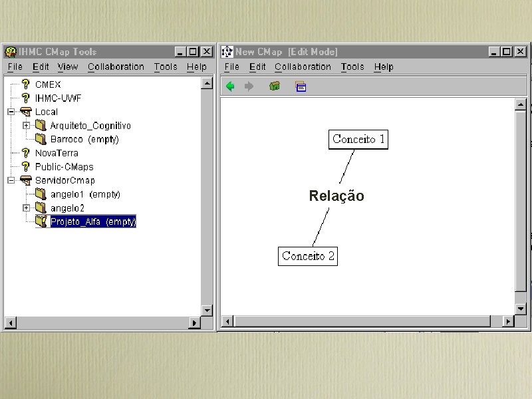This screenshot has width=532, height=399.
Task: Click the angelo1 folder icon
Action: click(x=41, y=194)
